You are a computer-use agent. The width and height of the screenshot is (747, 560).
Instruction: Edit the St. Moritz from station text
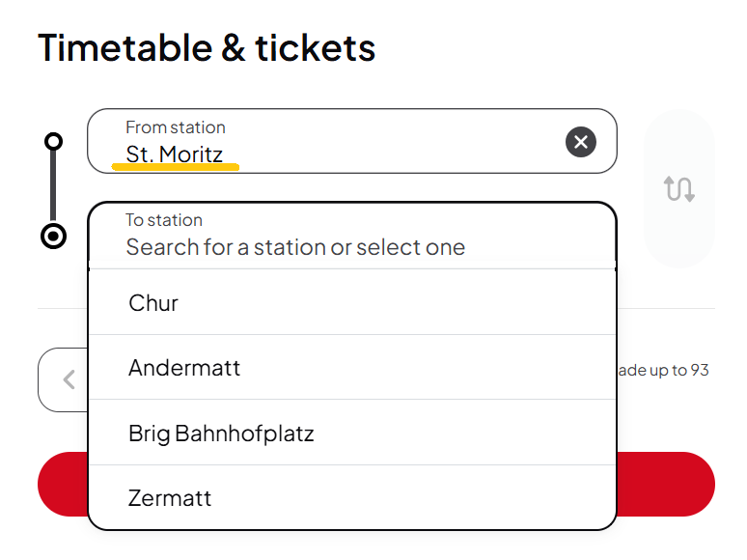175,154
